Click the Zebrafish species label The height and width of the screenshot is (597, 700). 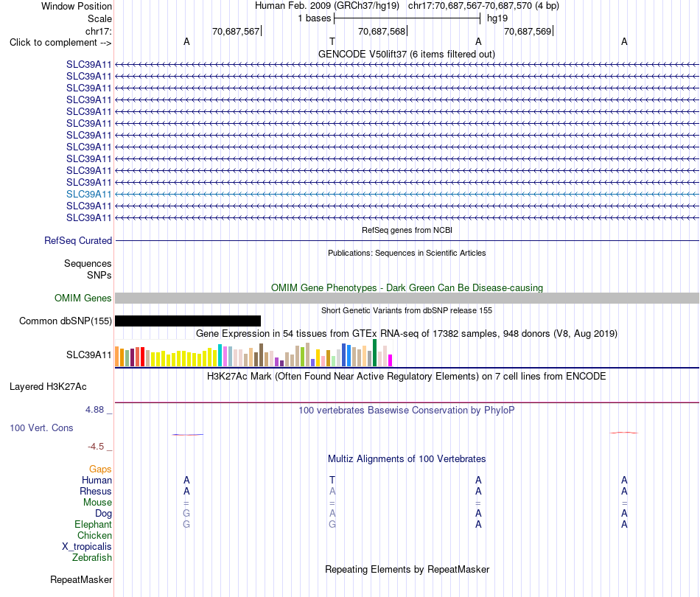92,557
